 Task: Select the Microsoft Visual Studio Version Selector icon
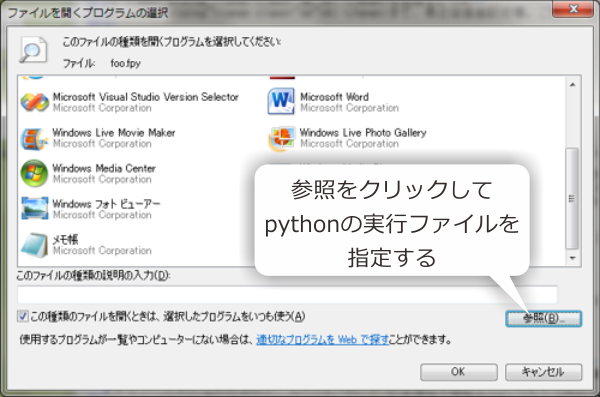[x=34, y=102]
